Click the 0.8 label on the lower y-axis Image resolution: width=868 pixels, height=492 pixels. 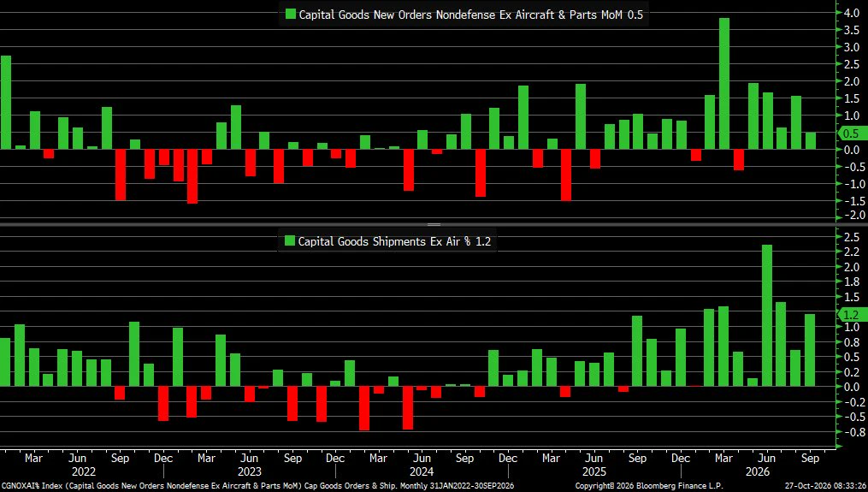(852, 342)
